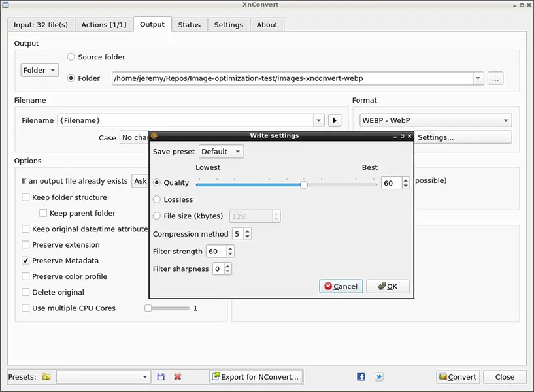This screenshot has width=534, height=392.
Task: Click the {Filename} text field
Action: pos(186,120)
